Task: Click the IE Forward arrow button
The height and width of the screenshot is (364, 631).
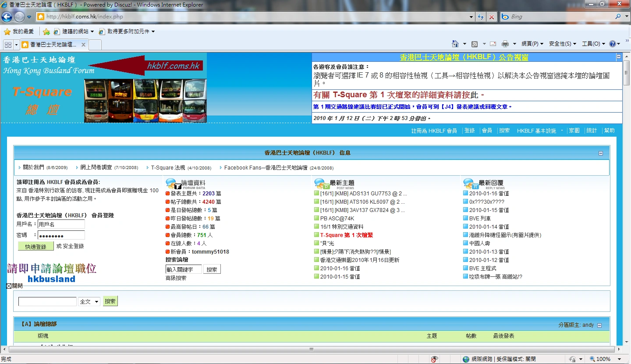Action: [19, 17]
